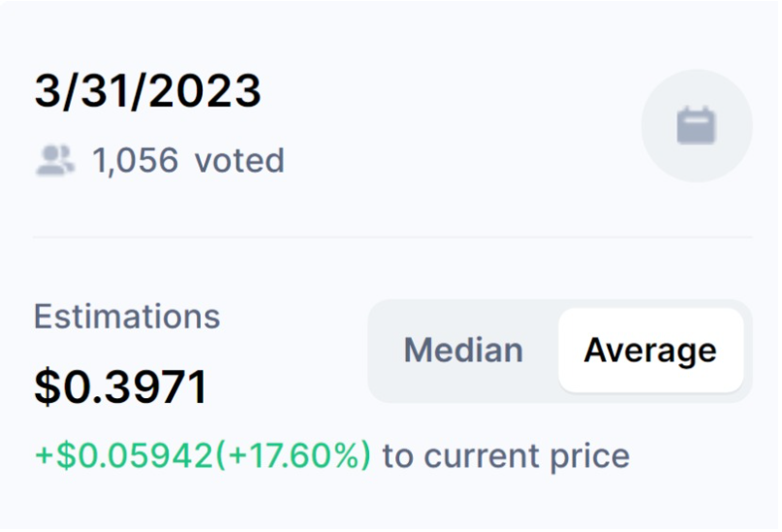Viewport: 782px width, 532px height.
Task: Click the dollar sign of $0.3971
Action: (47, 388)
